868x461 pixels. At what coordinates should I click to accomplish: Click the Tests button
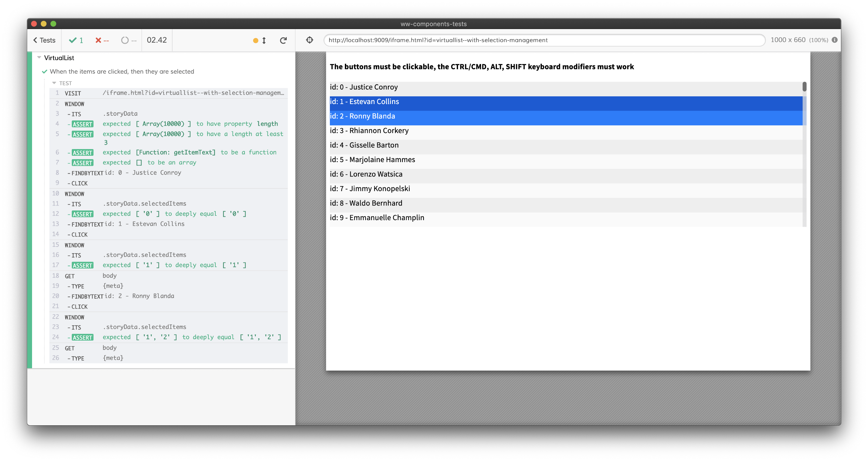click(x=47, y=40)
